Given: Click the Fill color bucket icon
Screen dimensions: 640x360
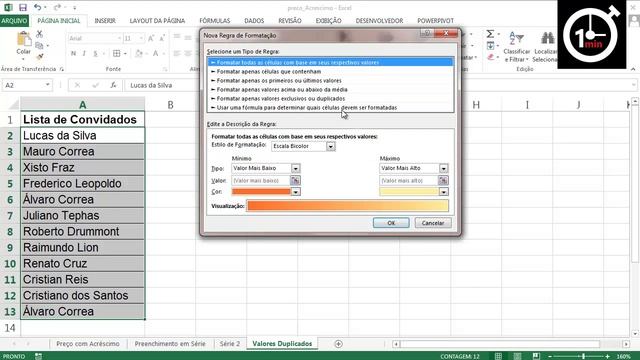Looking at the screenshot, I should [x=139, y=53].
